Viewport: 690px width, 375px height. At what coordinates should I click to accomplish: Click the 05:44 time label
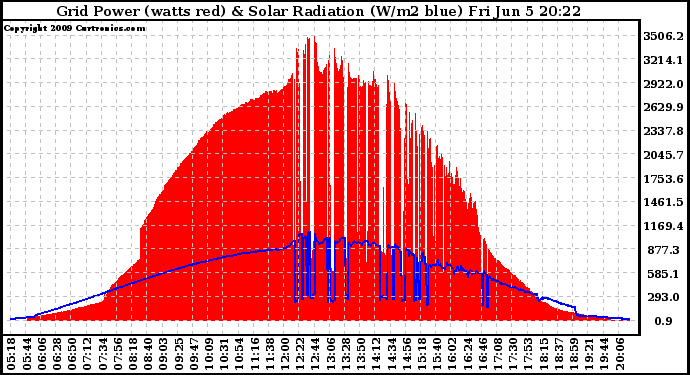(x=26, y=354)
